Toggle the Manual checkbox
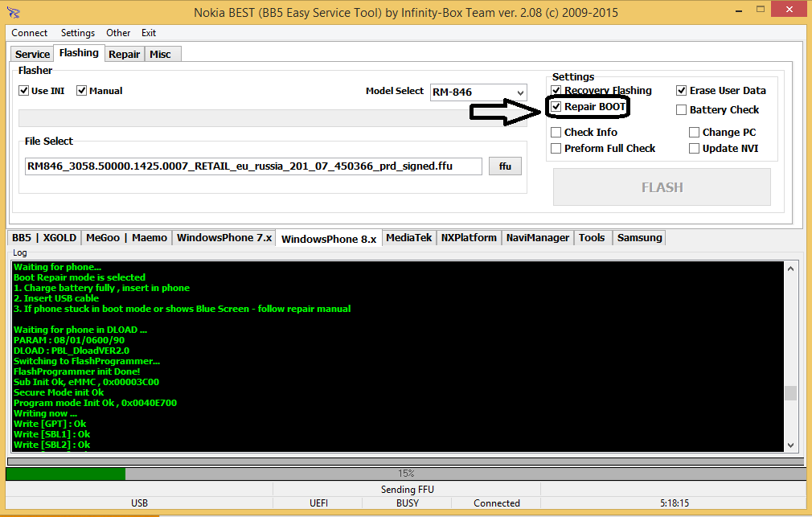 click(81, 91)
